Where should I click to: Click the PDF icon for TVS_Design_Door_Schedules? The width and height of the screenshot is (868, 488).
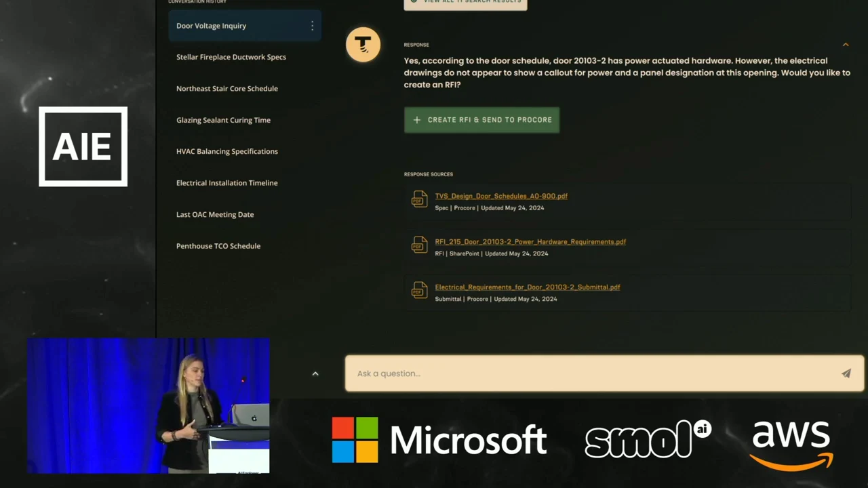(x=419, y=199)
